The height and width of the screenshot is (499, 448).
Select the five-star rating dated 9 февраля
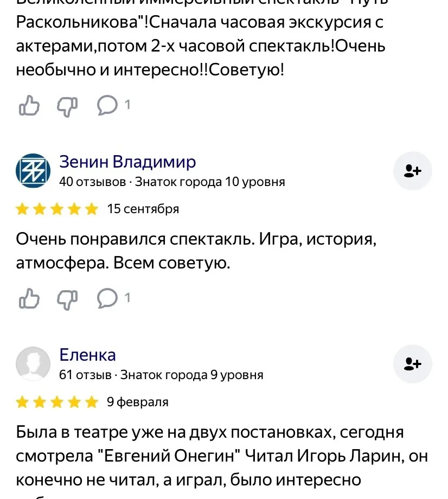57,402
